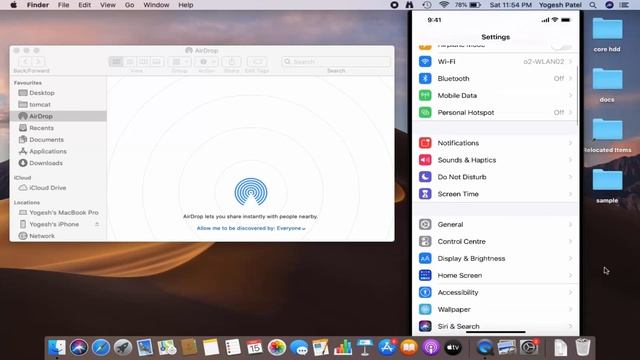Select the 'core hdd' desktop folder
The width and height of the screenshot is (640, 360).
pos(607,35)
